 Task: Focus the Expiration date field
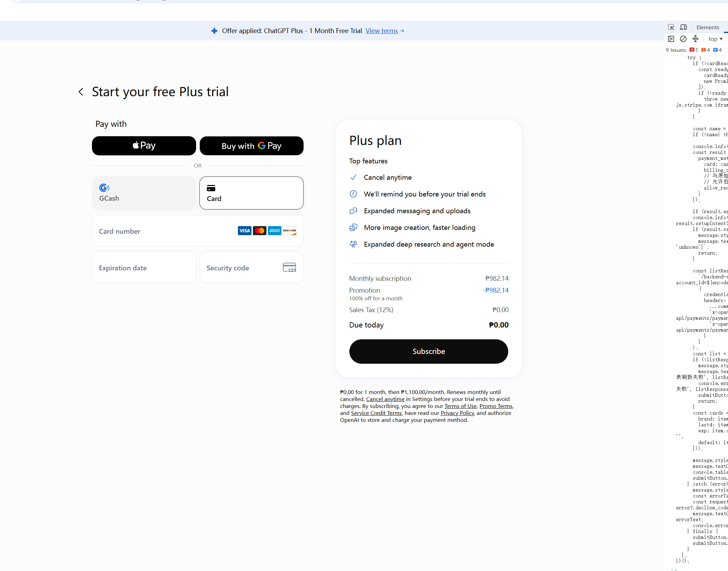[x=144, y=268]
